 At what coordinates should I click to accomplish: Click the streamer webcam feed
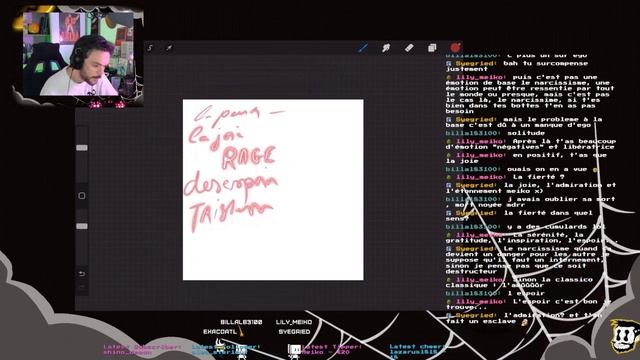point(78,54)
